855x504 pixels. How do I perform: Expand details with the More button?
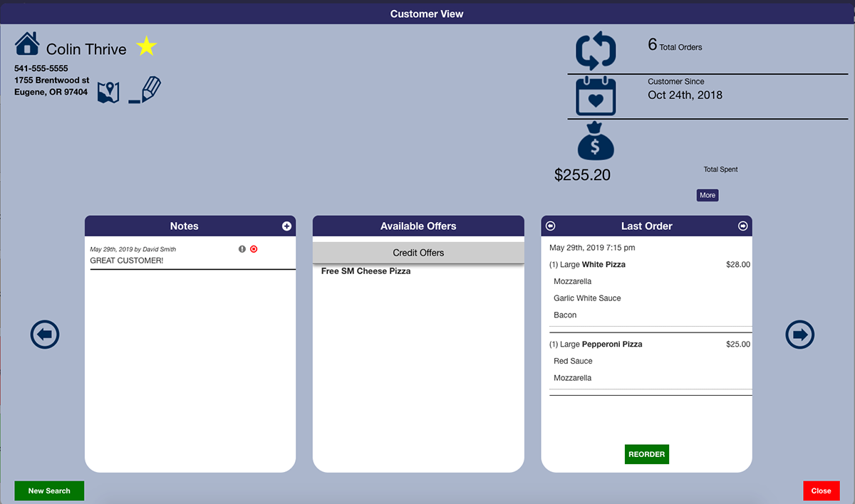coord(707,195)
